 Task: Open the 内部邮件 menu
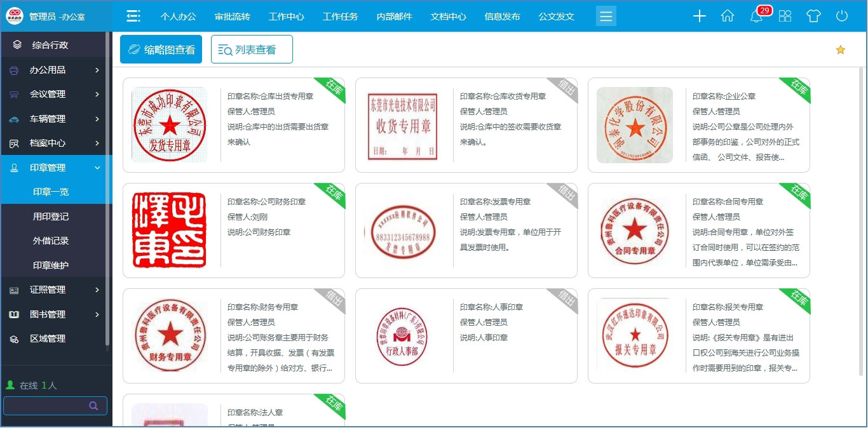[x=394, y=17]
